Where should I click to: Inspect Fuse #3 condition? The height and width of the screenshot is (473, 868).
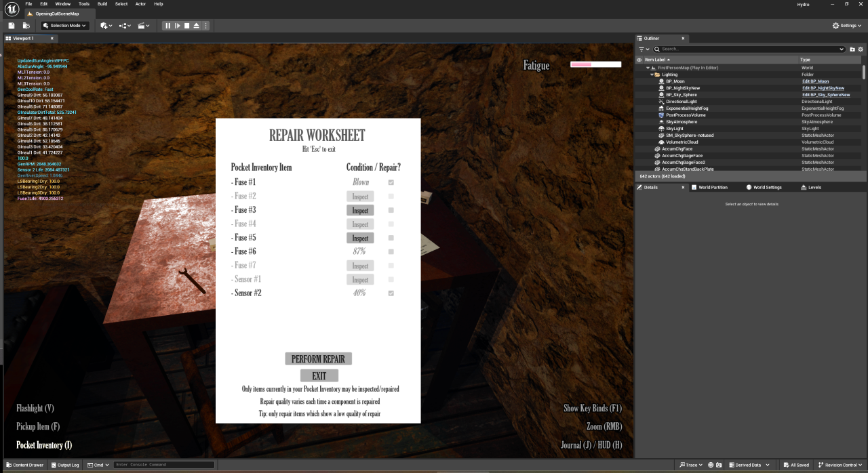360,210
